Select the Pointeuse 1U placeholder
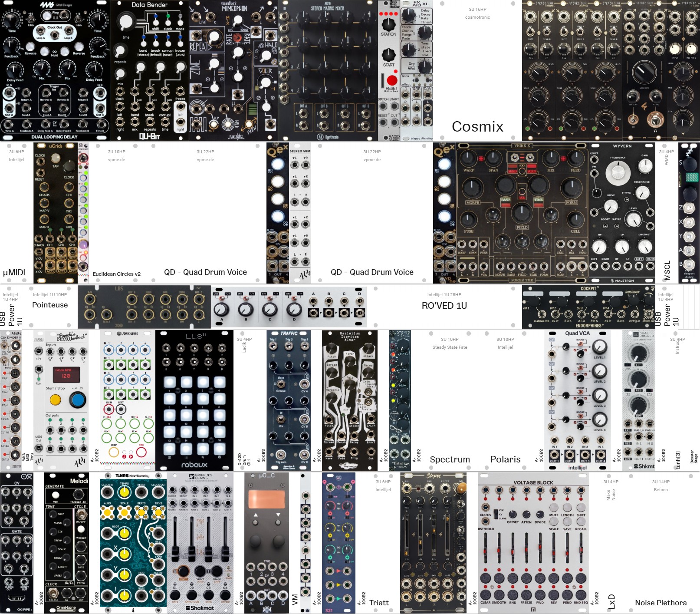700x614 pixels. pos(50,307)
